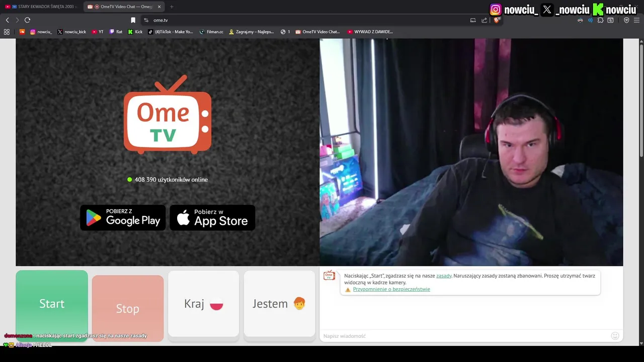Reload the ome.tv page

(x=27, y=20)
